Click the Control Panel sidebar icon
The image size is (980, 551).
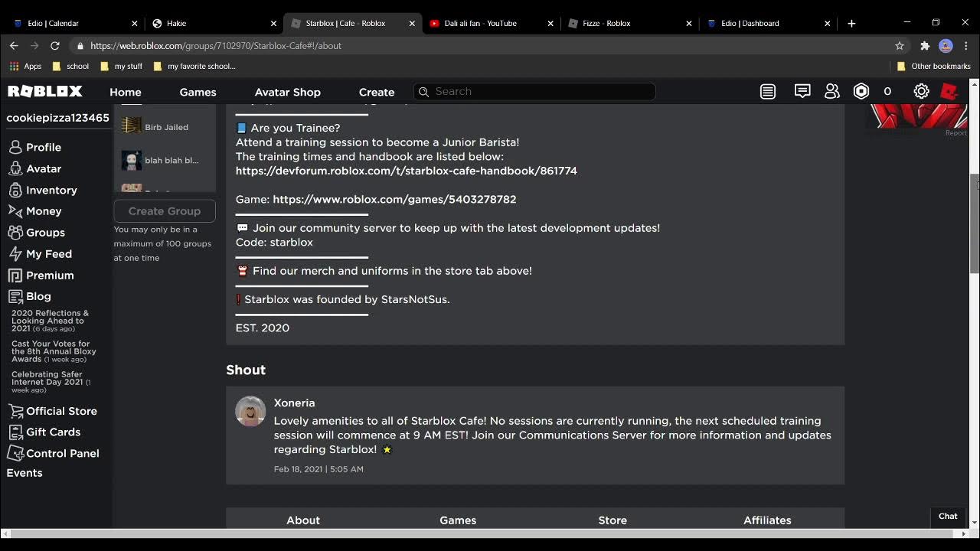pos(15,453)
